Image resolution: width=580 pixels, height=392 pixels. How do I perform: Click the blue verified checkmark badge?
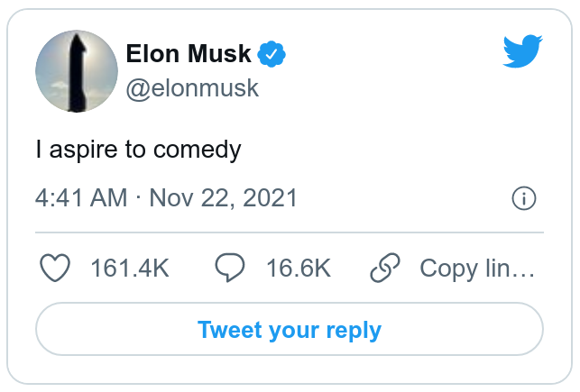pyautogui.click(x=272, y=54)
